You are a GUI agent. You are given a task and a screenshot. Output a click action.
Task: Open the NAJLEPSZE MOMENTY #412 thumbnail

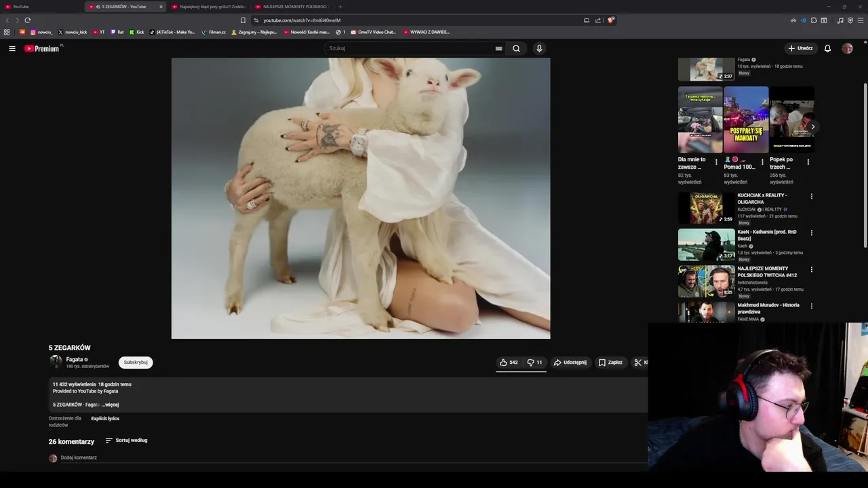[707, 281]
